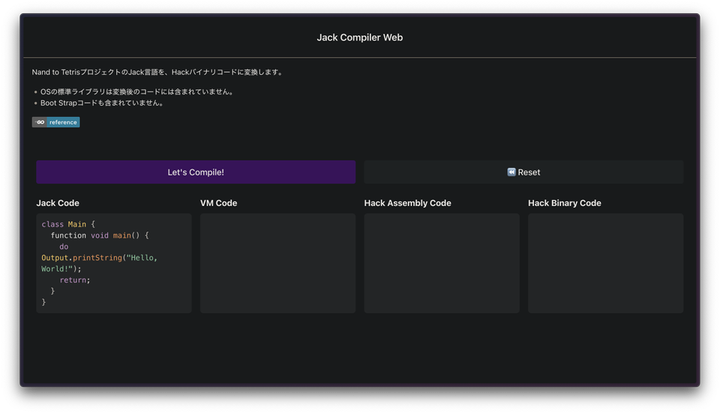This screenshot has width=720, height=413.
Task: Click the Hack Assembly Code heading
Action: [407, 203]
